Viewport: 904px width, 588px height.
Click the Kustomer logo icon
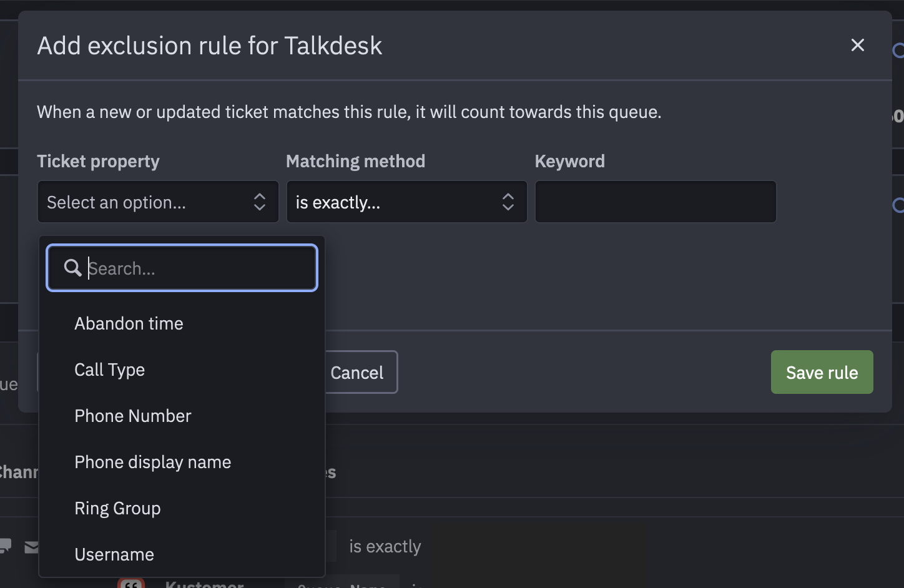pos(131,584)
